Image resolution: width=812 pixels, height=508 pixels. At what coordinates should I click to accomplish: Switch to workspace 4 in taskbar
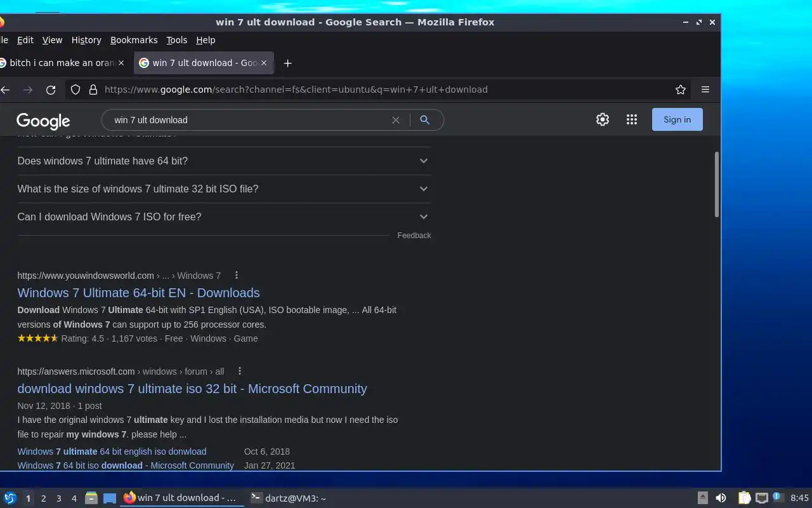coord(74,498)
